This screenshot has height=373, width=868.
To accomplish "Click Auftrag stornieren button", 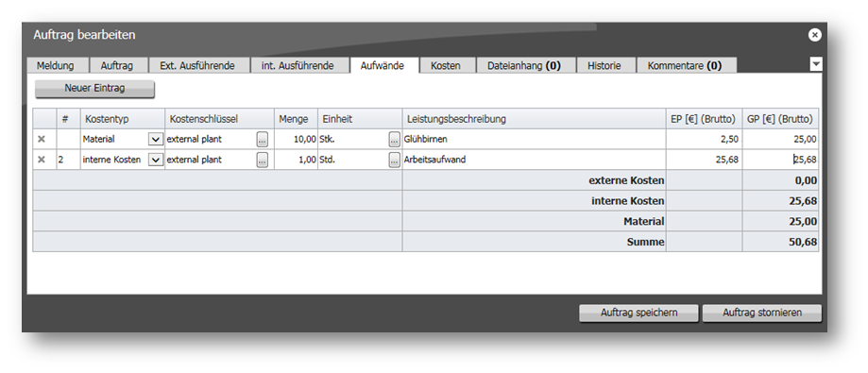I will pos(762,313).
